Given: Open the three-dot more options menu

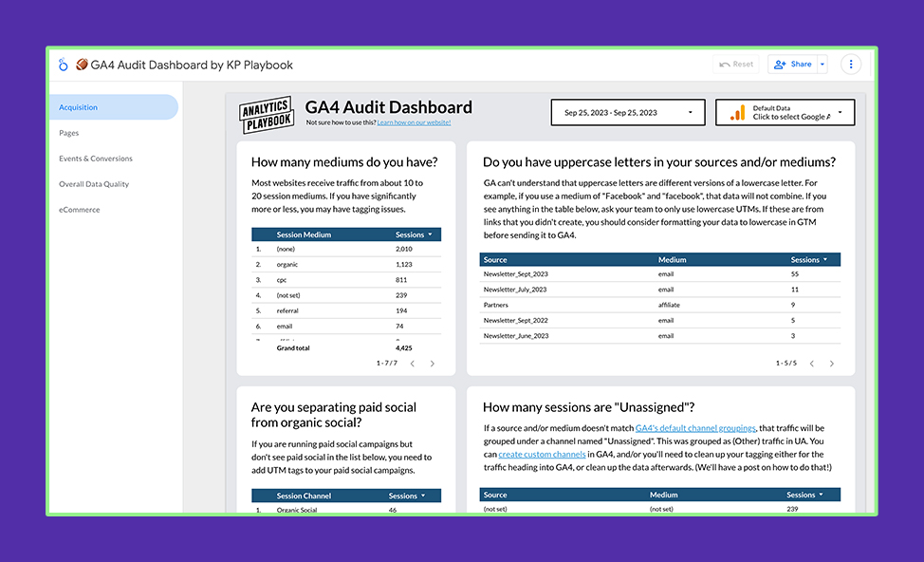Looking at the screenshot, I should point(851,65).
